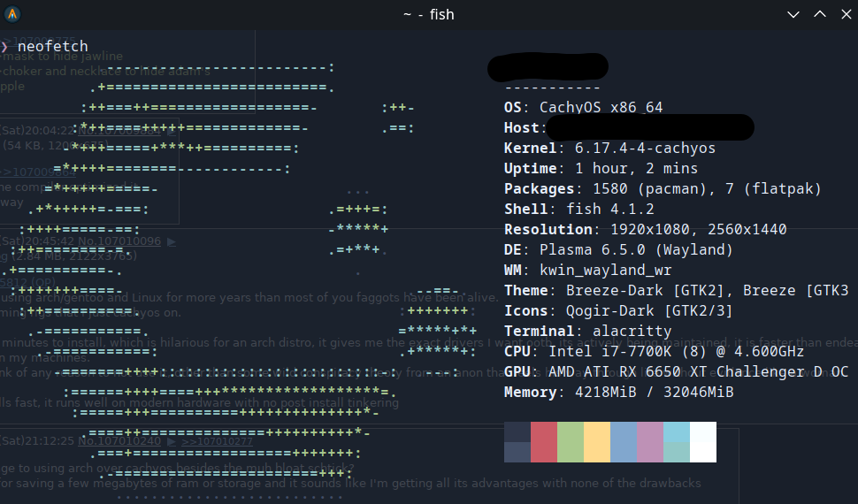Click the 'OS: CachyOS x86_64' line

coord(583,107)
